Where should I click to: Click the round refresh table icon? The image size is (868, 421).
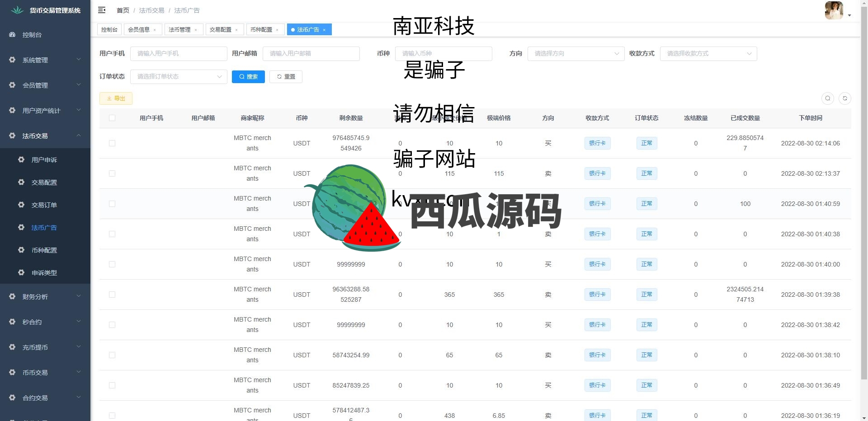click(845, 98)
